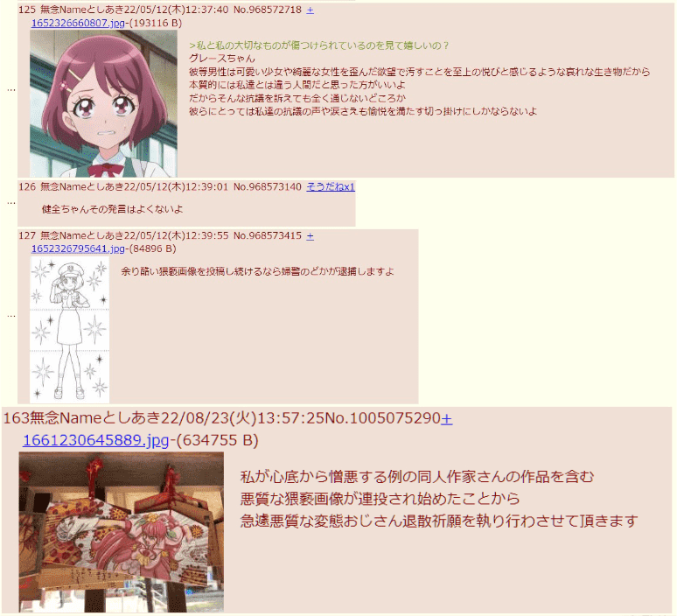677x616 pixels.
Task: Open the policewoman line-art thumbnail
Action: [69, 330]
